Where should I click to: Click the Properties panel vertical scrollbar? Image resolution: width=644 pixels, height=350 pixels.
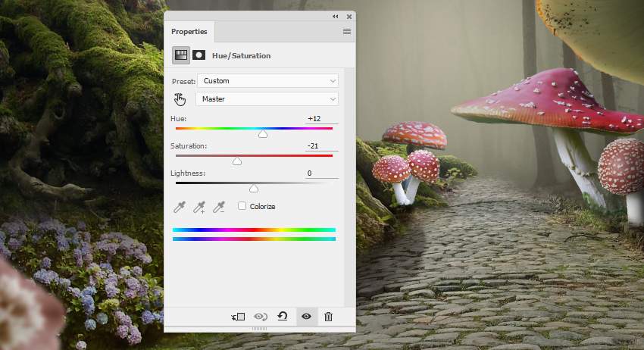(x=349, y=187)
